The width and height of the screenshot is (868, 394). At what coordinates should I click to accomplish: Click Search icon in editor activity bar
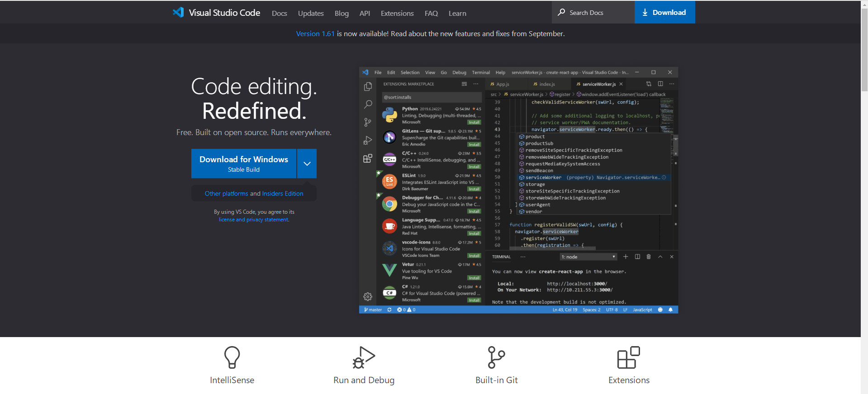(368, 104)
